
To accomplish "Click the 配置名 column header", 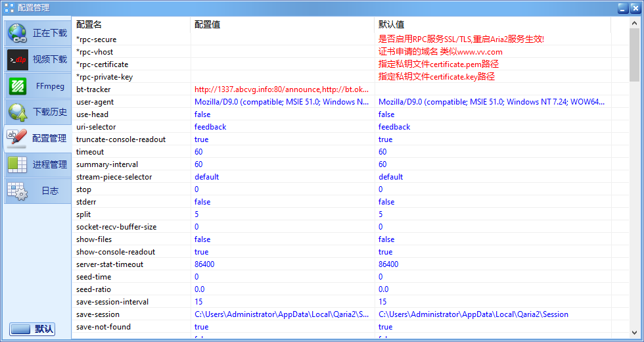I will [x=131, y=25].
